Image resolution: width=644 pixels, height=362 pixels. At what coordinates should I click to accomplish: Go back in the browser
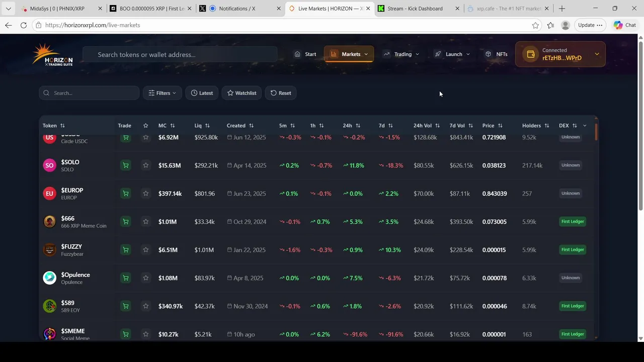click(x=9, y=25)
